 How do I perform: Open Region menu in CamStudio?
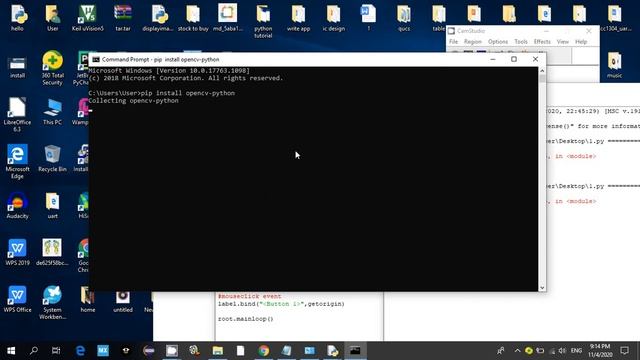tap(473, 42)
